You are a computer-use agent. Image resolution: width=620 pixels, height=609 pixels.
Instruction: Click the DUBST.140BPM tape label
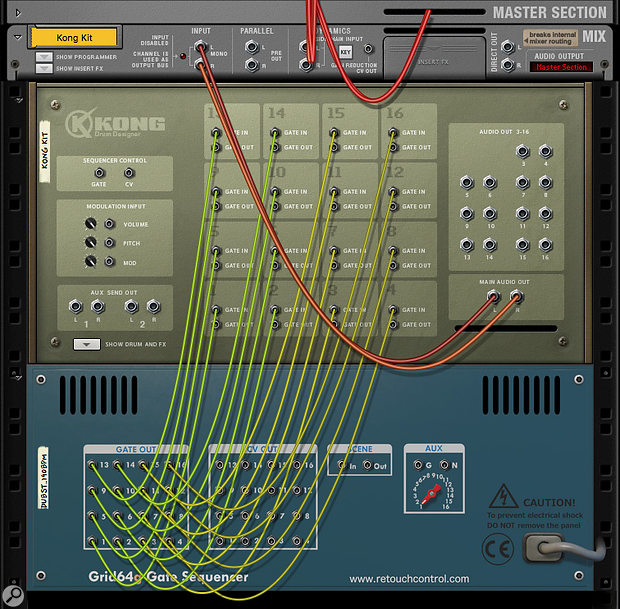point(43,478)
